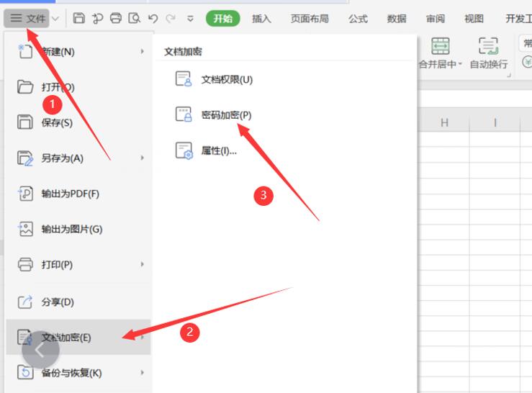Screen dimensions: 532x393
Task: Click the save icon in quick toolbar
Action: coord(79,19)
